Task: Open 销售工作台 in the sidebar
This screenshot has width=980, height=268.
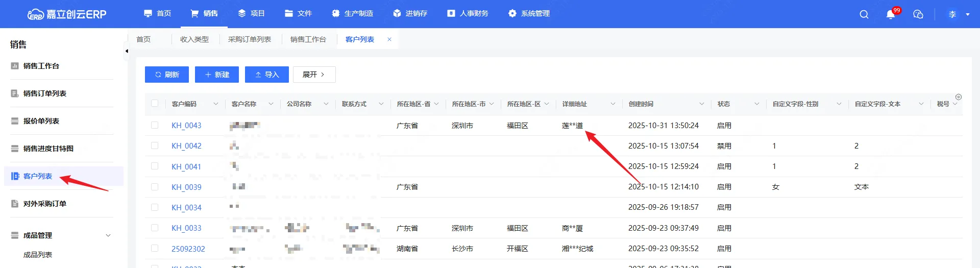Action: (x=41, y=66)
